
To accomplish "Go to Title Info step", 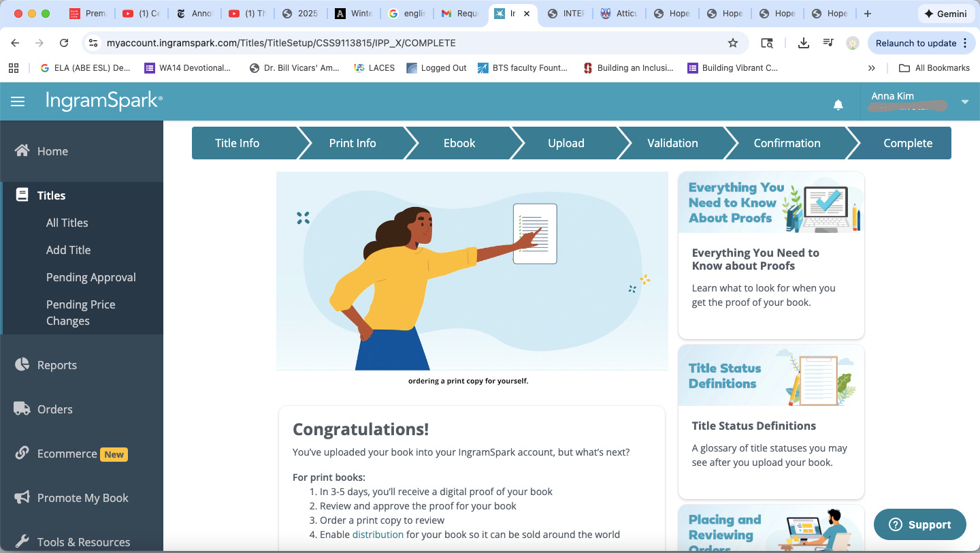I will (237, 143).
